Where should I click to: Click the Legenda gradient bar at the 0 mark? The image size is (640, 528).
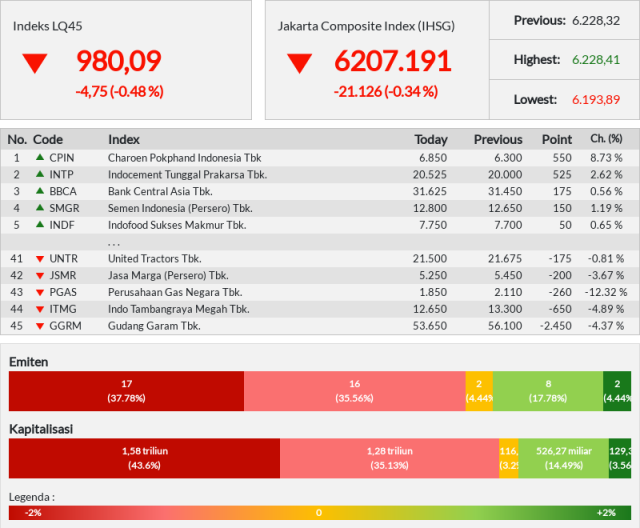coord(319,512)
